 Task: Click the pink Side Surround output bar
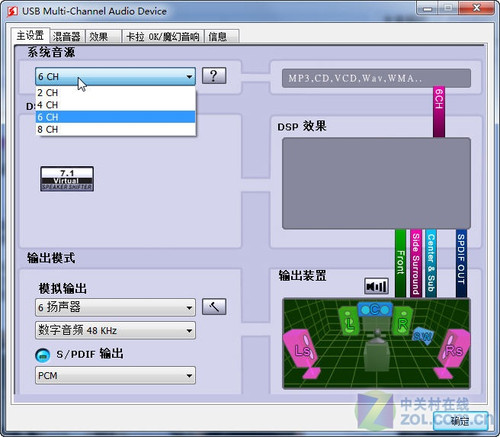416,263
